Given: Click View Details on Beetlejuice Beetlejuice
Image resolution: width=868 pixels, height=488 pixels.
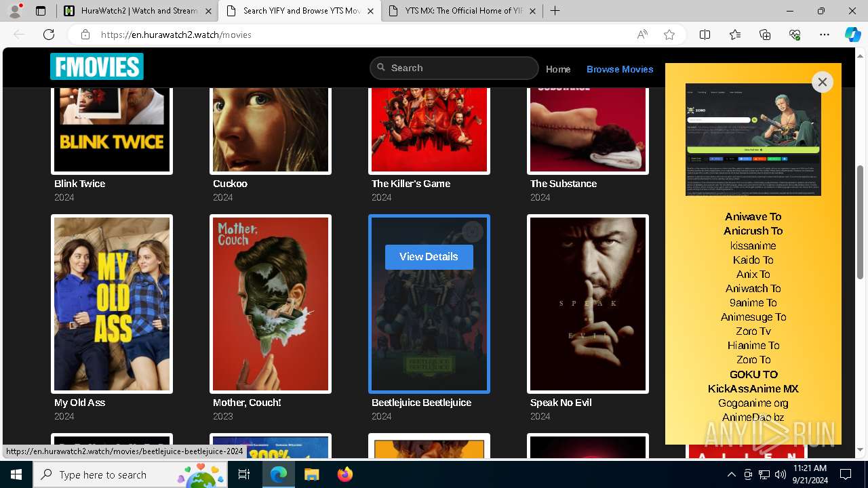Looking at the screenshot, I should tap(429, 257).
